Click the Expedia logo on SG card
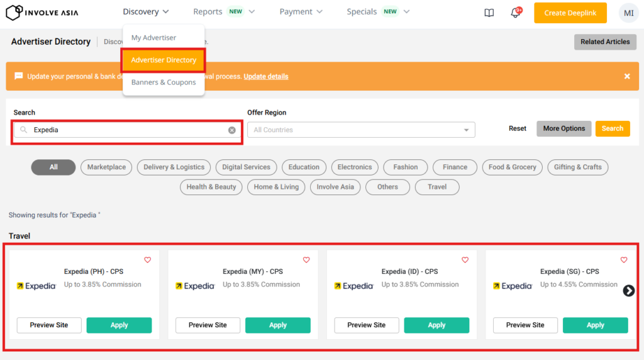Viewport: 644px width, 360px height. (x=513, y=286)
